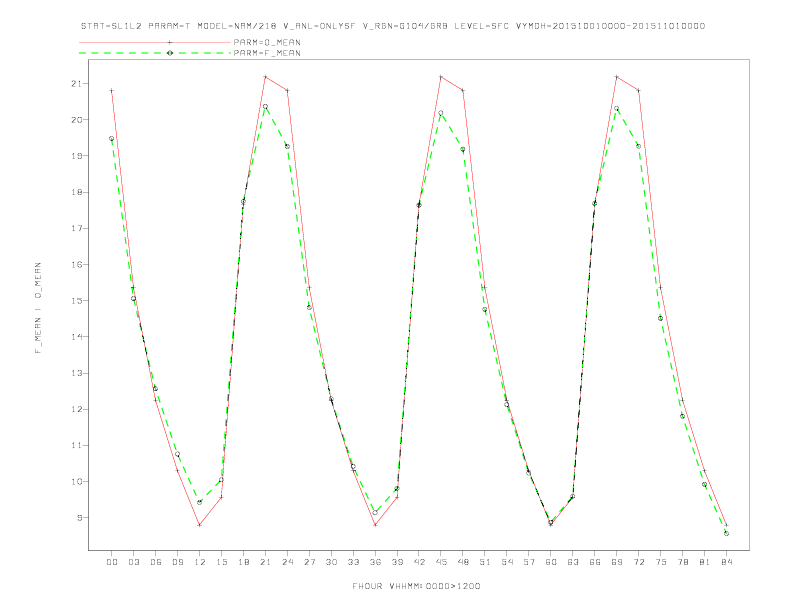Click the circle marker on the F_MEAN legend line
This screenshot has height=612, width=792.
click(170, 53)
